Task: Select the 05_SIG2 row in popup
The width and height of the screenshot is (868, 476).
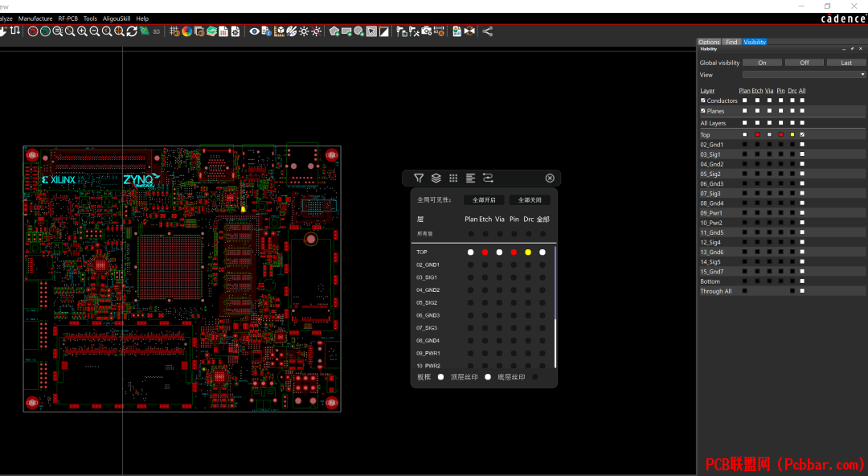Action: (483, 302)
